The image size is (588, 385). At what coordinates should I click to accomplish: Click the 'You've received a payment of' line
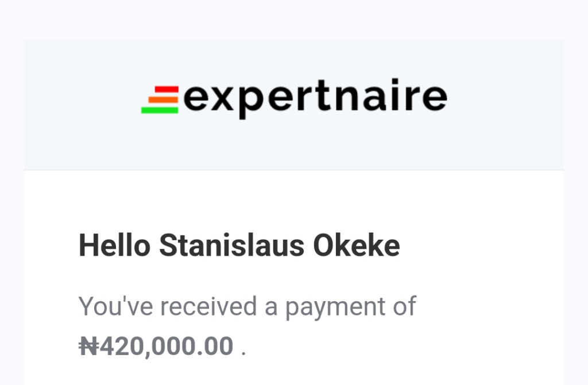click(x=247, y=306)
